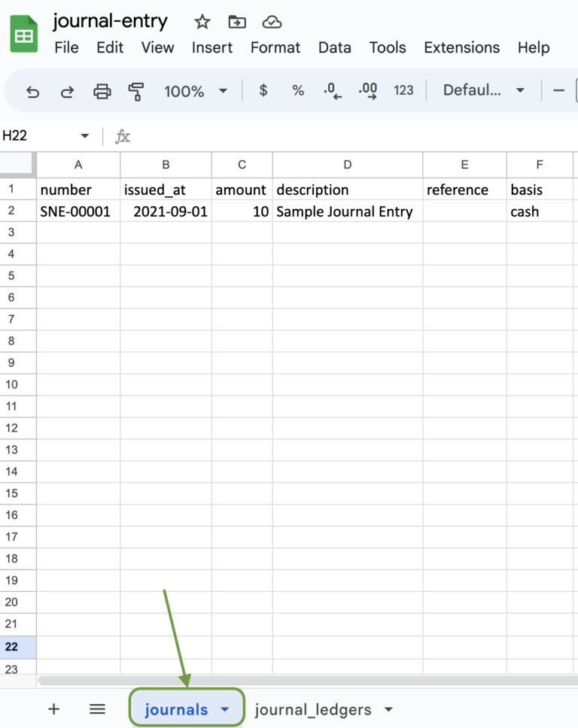Click the amount cell containing "10"
The width and height of the screenshot is (578, 728).
(x=242, y=211)
